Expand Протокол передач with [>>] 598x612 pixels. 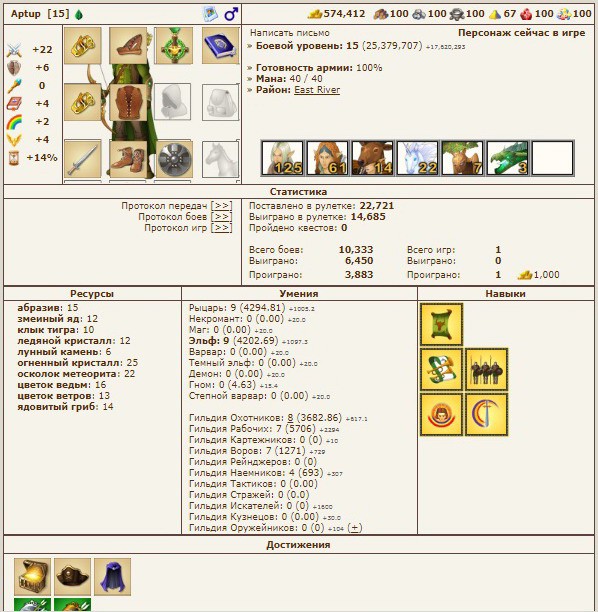click(x=221, y=205)
